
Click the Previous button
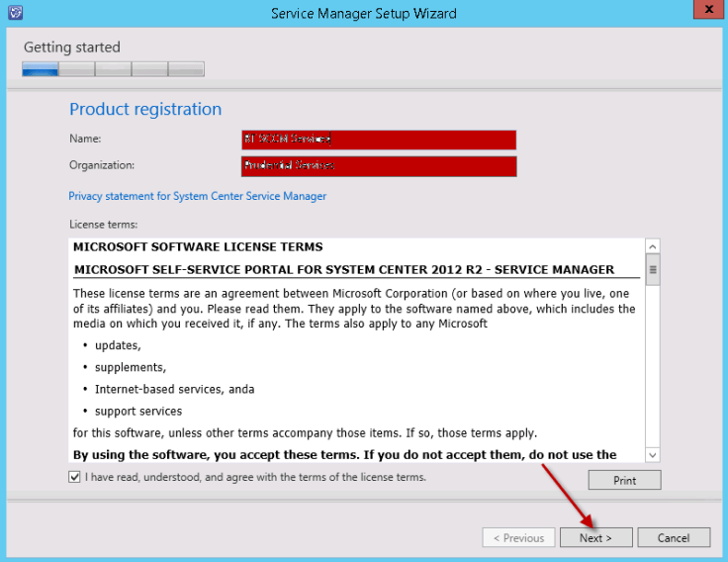(x=518, y=538)
